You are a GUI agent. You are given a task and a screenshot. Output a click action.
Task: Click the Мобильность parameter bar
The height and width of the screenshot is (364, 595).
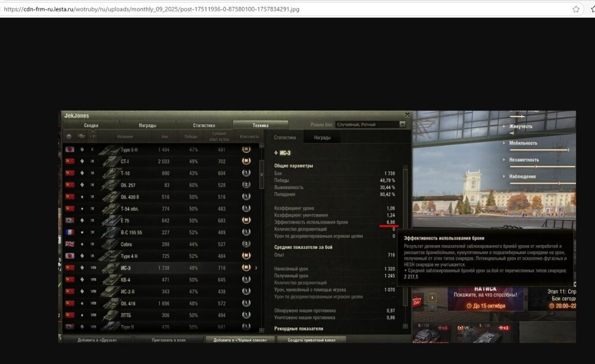tap(539, 150)
